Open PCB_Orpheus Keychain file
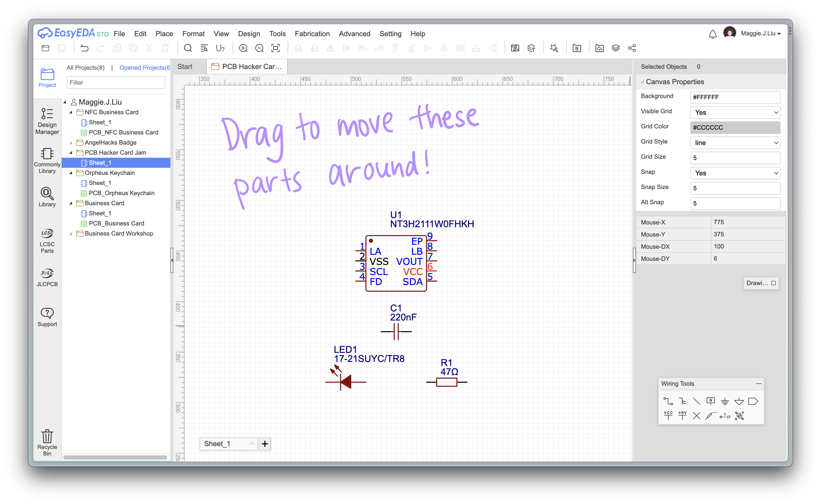The height and width of the screenshot is (504, 821). tap(121, 193)
